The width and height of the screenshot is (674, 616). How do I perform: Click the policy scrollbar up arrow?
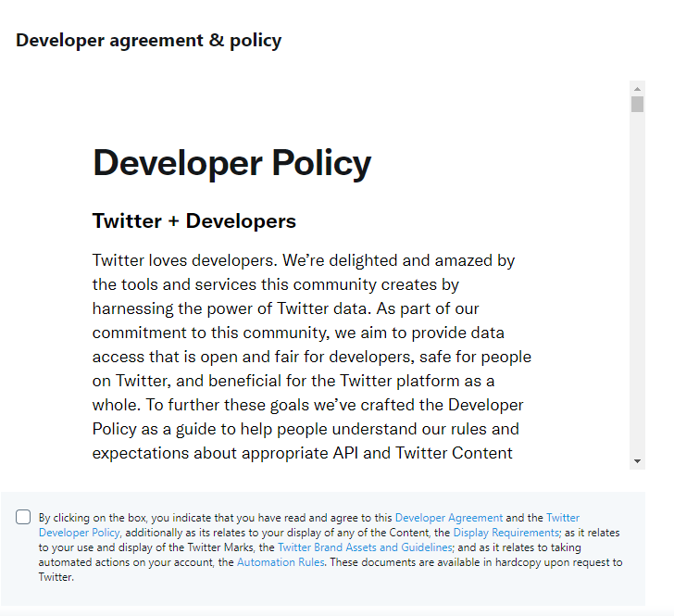[638, 89]
